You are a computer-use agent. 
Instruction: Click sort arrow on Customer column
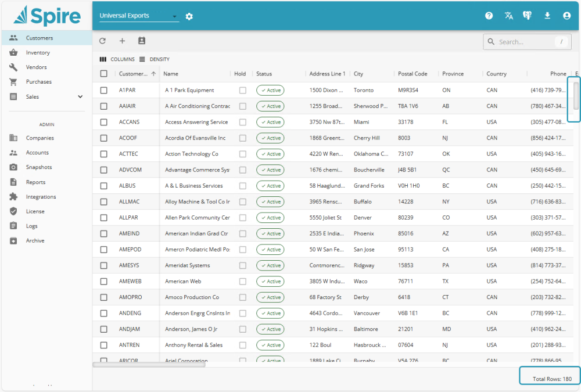[x=153, y=74]
